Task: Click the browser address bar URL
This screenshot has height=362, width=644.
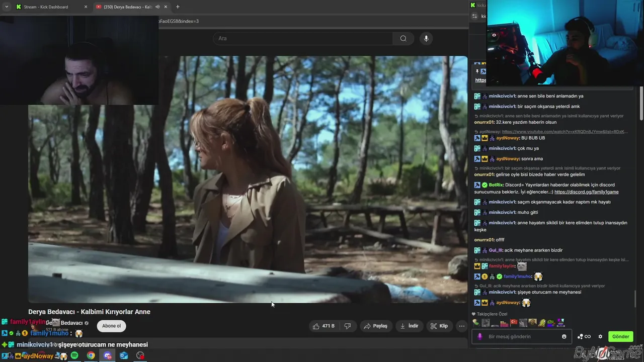Action: pos(179,21)
